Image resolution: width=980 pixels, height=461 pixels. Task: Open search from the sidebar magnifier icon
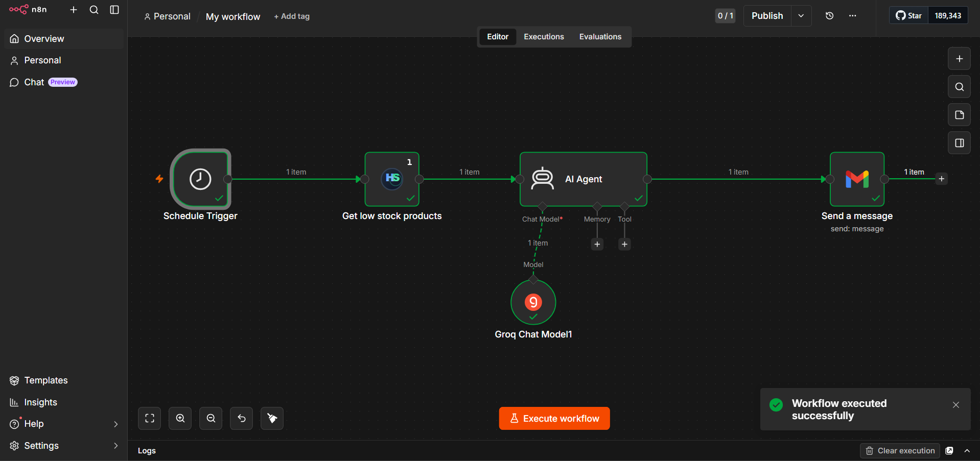[x=94, y=10]
